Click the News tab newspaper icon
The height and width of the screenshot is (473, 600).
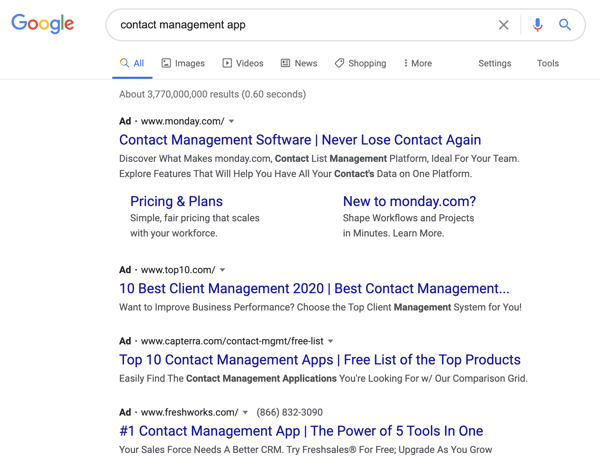tap(285, 63)
